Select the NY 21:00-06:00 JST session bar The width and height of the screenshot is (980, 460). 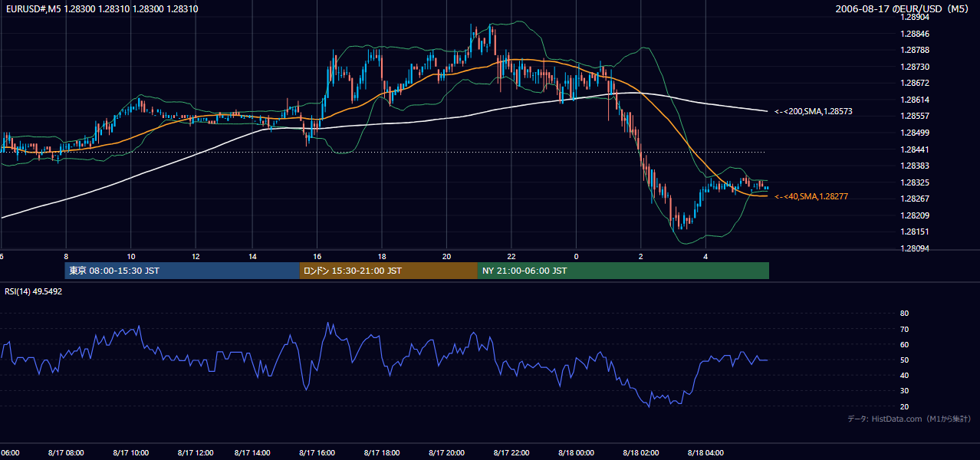623,271
